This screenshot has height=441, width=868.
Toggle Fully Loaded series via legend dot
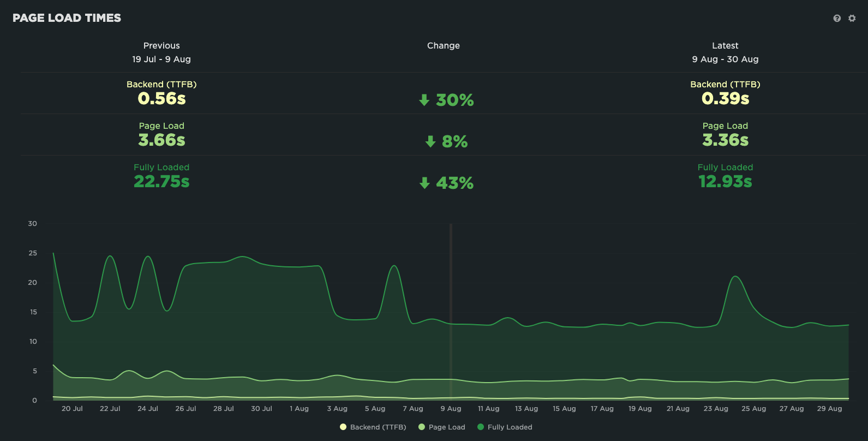tap(481, 427)
